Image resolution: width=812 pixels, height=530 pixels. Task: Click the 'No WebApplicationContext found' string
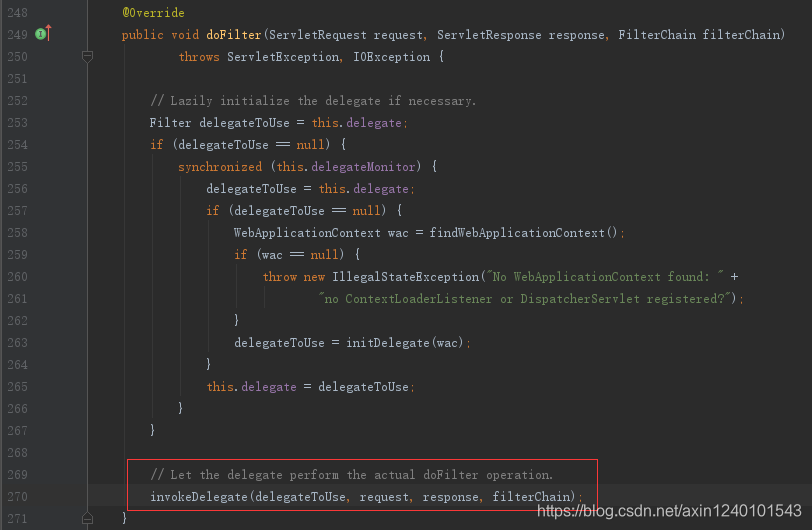[605, 277]
